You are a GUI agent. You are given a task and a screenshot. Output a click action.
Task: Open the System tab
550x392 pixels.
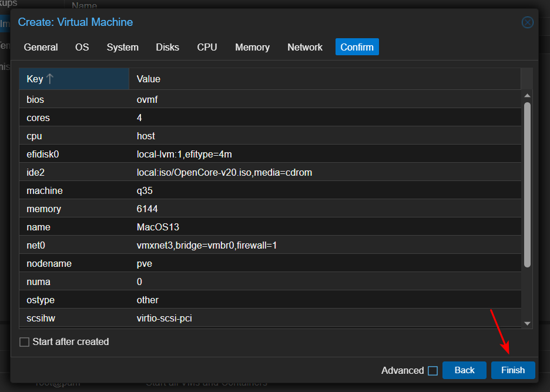point(122,47)
